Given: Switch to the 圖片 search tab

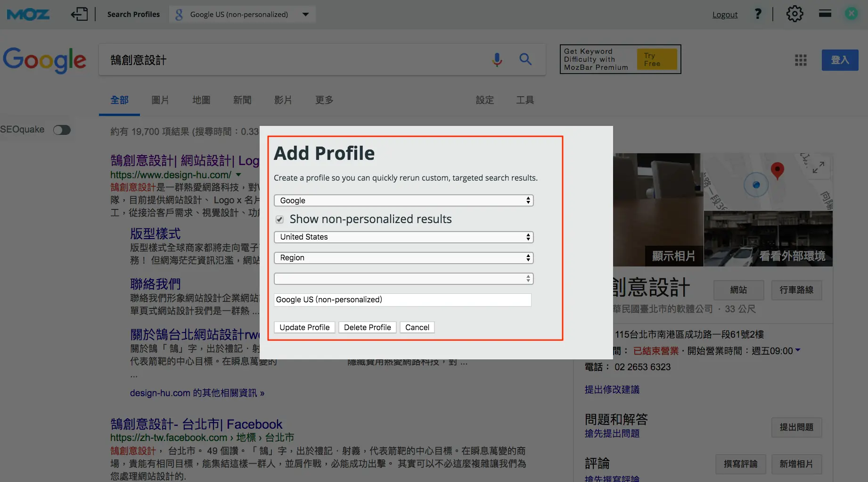Looking at the screenshot, I should pyautogui.click(x=160, y=100).
